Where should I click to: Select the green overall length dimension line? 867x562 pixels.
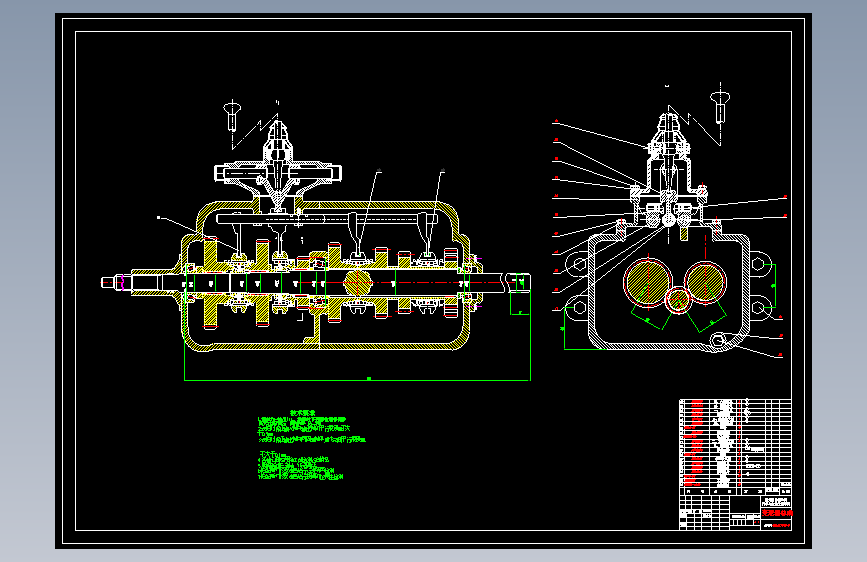click(357, 380)
